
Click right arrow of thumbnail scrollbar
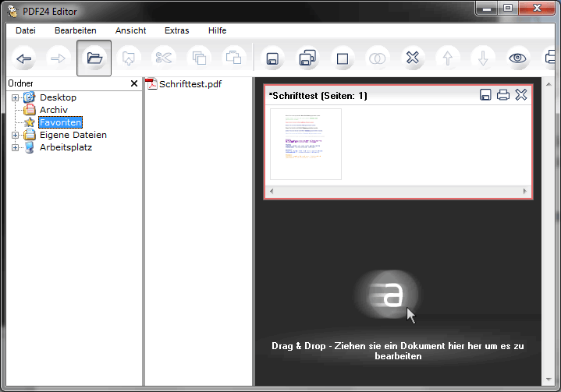tap(525, 191)
